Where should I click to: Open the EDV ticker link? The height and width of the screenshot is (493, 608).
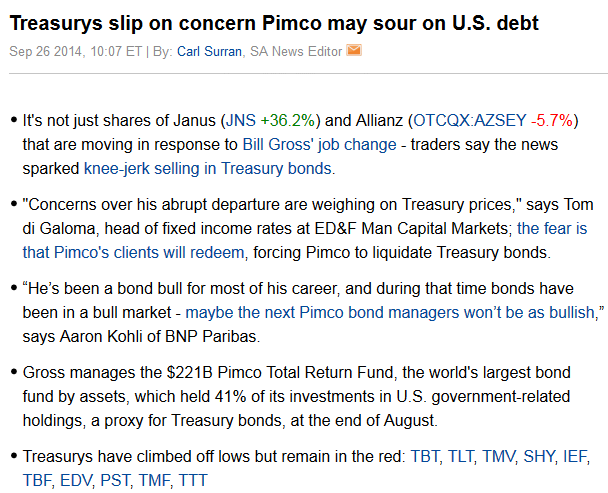click(76, 481)
